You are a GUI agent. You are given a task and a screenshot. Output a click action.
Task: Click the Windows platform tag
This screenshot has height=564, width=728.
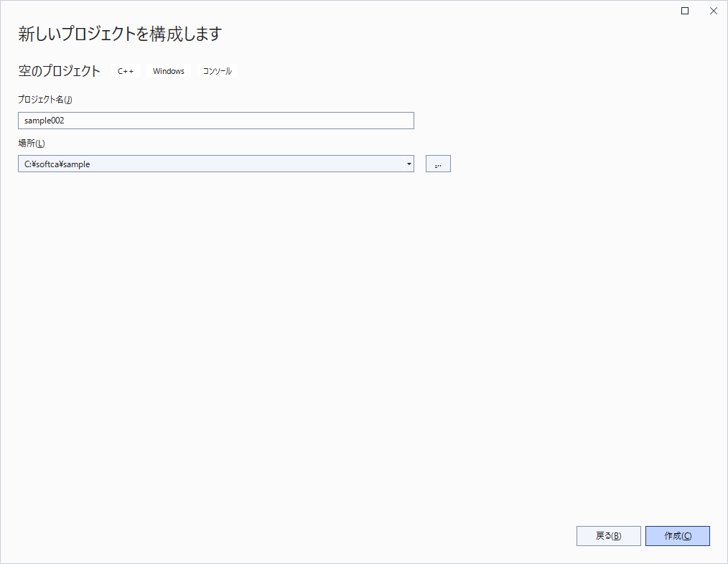pyautogui.click(x=169, y=71)
